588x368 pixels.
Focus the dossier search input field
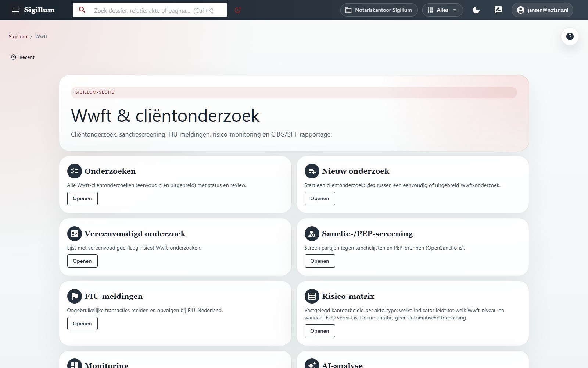point(150,10)
